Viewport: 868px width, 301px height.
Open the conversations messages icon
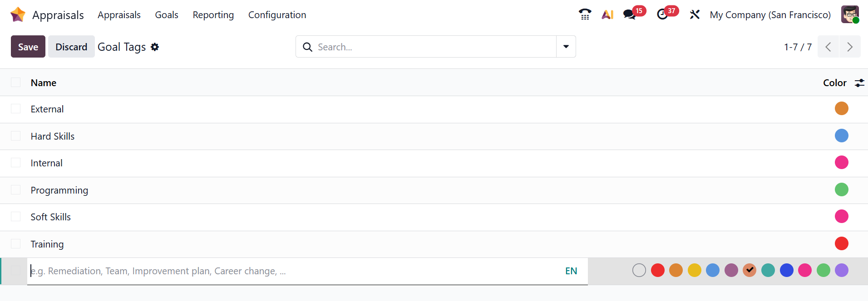[x=629, y=15]
